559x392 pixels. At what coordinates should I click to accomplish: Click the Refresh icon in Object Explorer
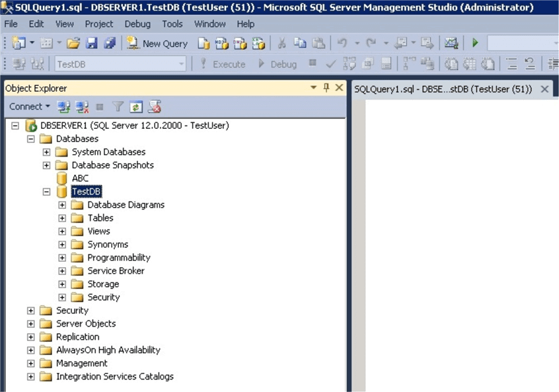136,106
